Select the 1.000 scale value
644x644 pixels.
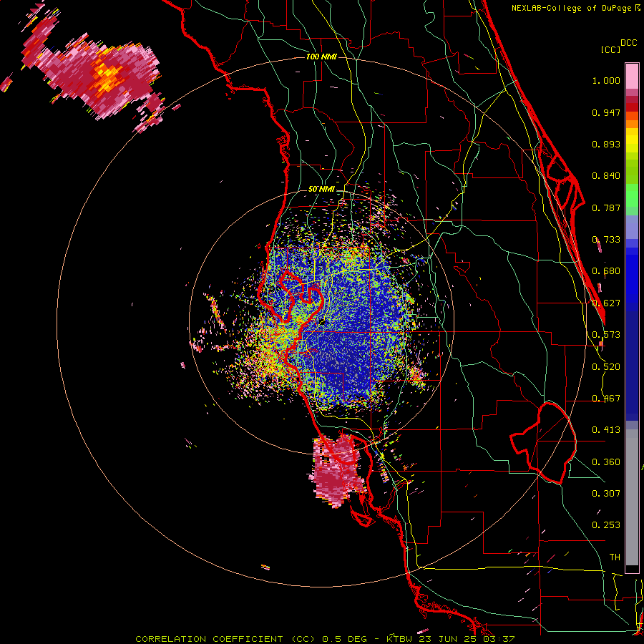click(x=606, y=80)
